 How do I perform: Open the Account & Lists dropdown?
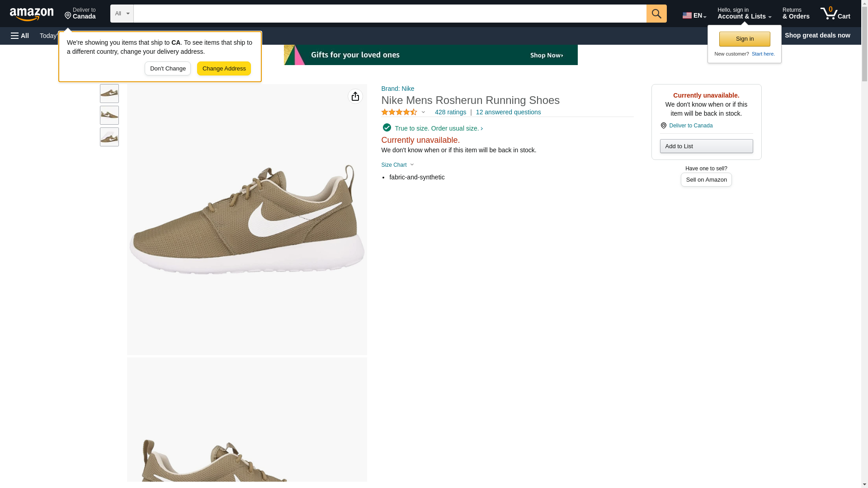[744, 14]
